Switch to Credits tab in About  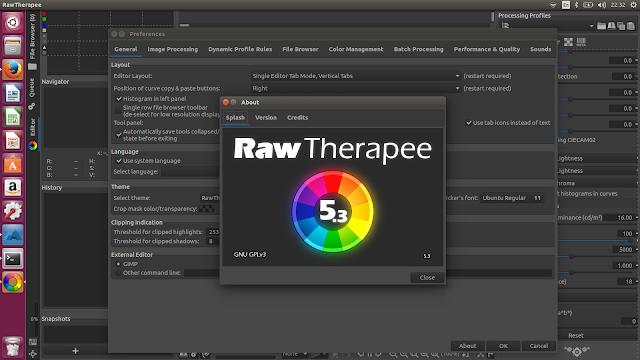(x=298, y=118)
